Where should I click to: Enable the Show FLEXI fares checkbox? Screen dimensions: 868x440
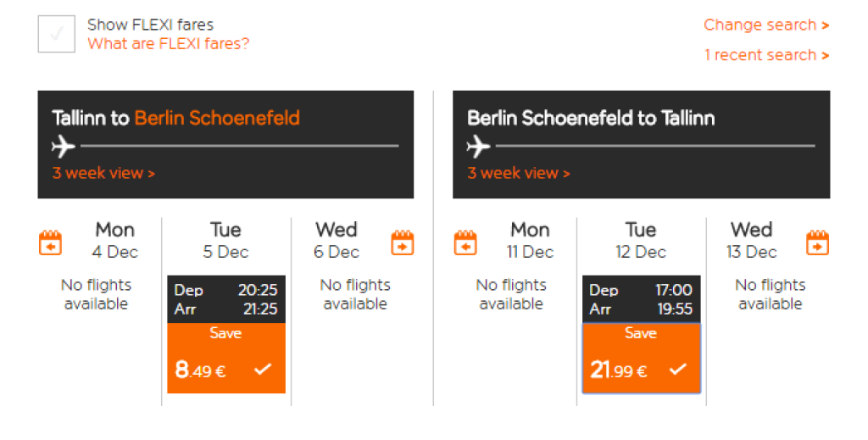tap(57, 34)
